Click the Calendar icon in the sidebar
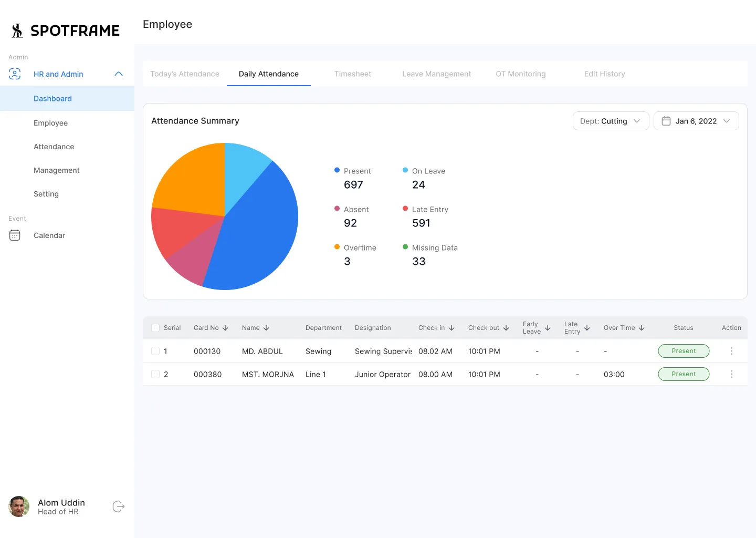The width and height of the screenshot is (756, 538). pyautogui.click(x=15, y=235)
